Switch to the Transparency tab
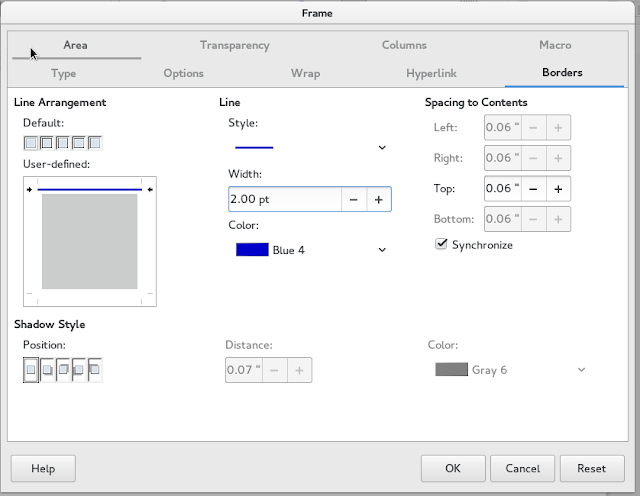Screen dimensions: 640x496 pyautogui.click(x=235, y=45)
